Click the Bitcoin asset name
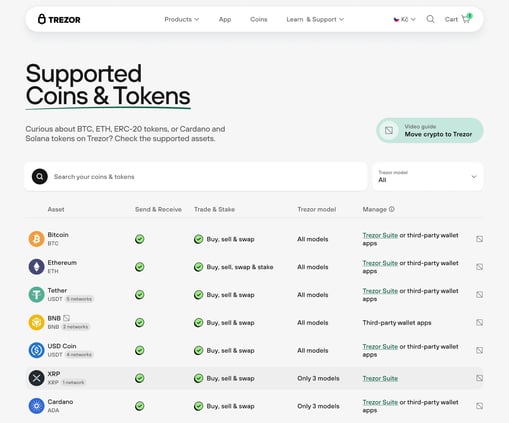509x423 pixels. point(58,235)
